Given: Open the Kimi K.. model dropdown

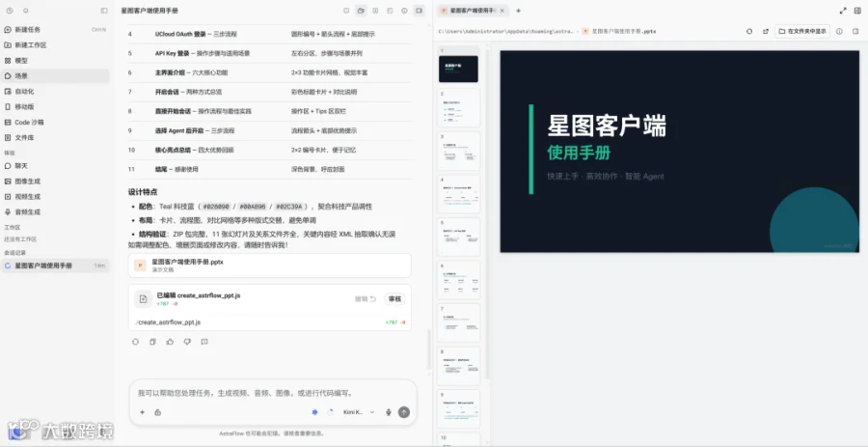Looking at the screenshot, I should point(359,412).
